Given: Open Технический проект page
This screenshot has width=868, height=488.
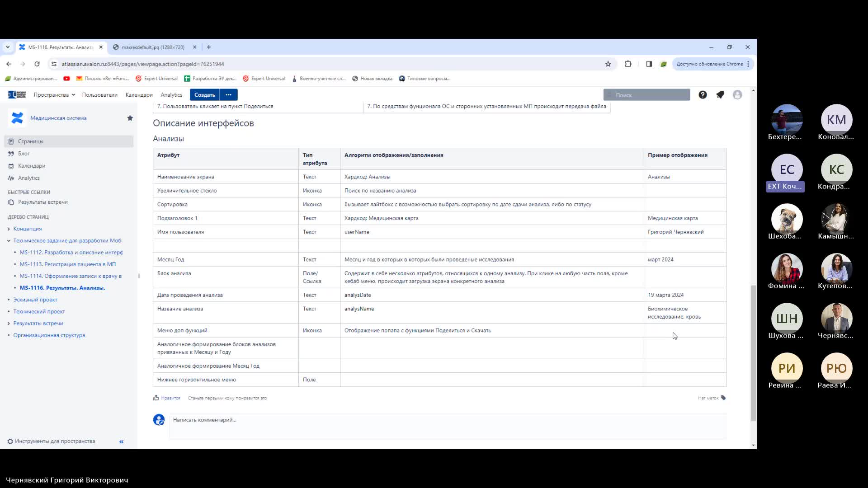Looking at the screenshot, I should (x=39, y=311).
